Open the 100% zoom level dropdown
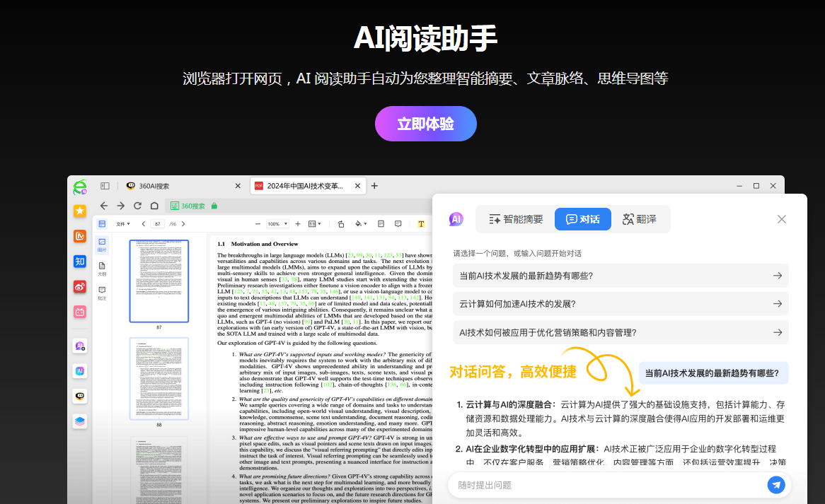Viewport: 825px width, 504px height. tap(278, 223)
